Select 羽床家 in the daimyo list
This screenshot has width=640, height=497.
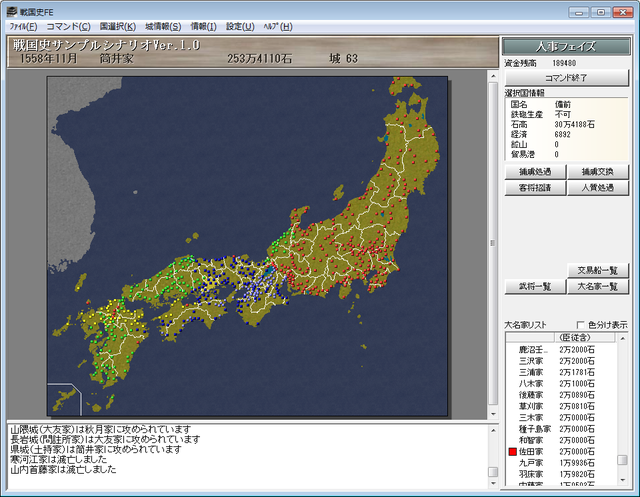click(x=561, y=475)
